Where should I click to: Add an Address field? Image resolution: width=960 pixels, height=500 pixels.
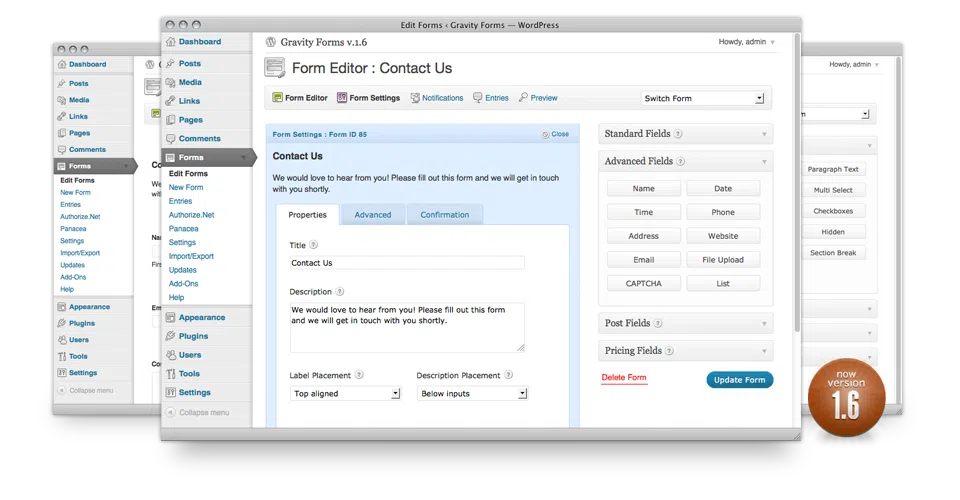coord(643,236)
